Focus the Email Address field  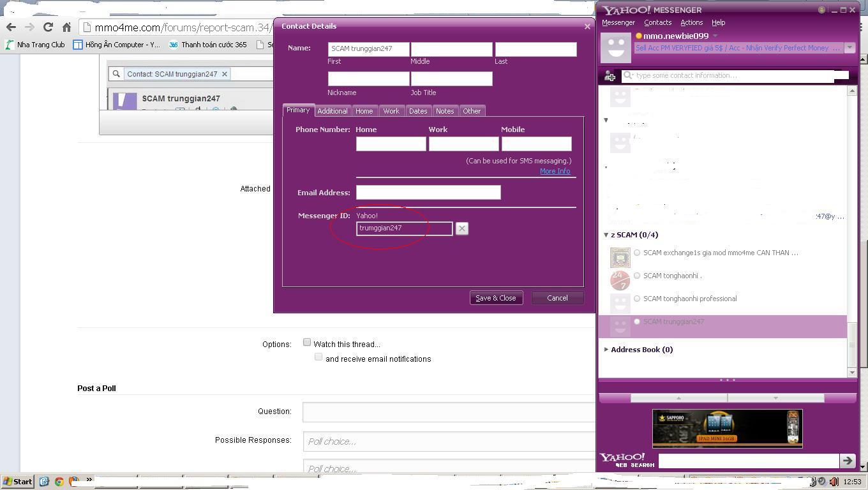point(428,192)
